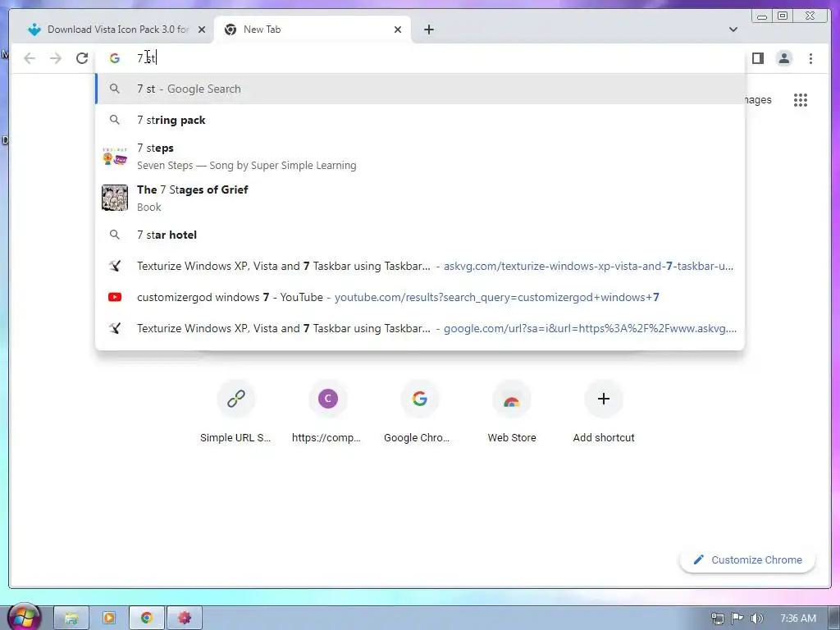Screen dimensions: 840x630
Task: Click the action center flag icon
Action: click(737, 619)
